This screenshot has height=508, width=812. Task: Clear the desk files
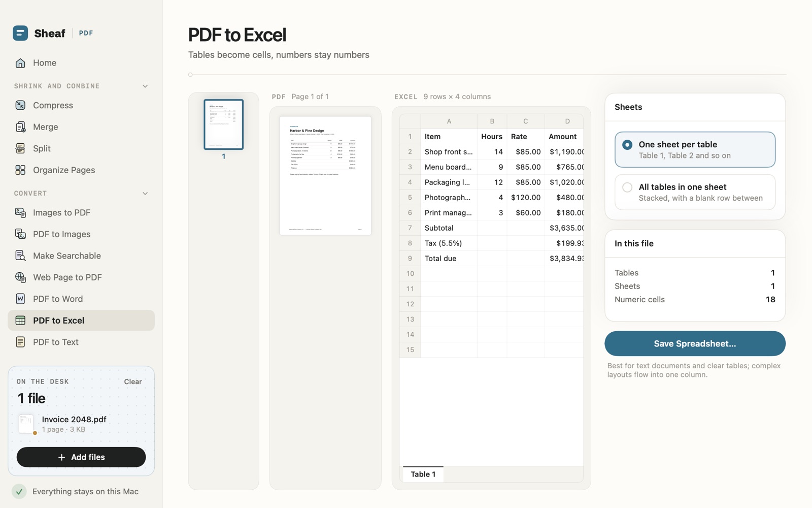[x=133, y=382]
